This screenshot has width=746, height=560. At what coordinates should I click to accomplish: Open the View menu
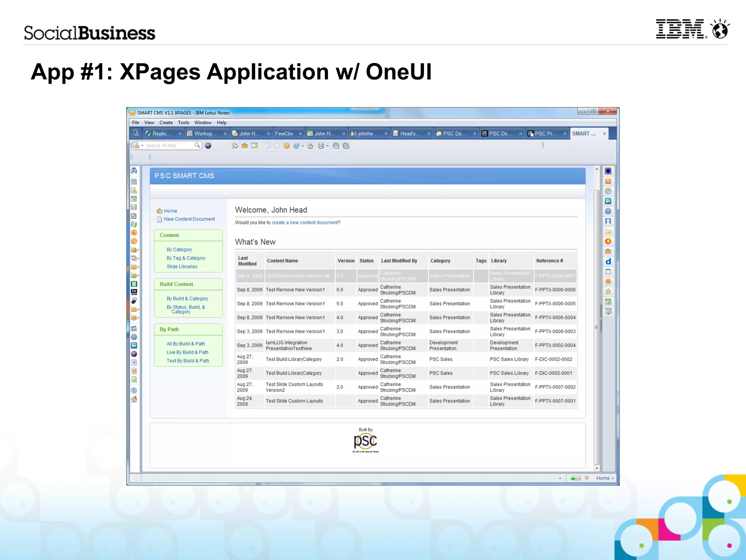click(x=149, y=123)
